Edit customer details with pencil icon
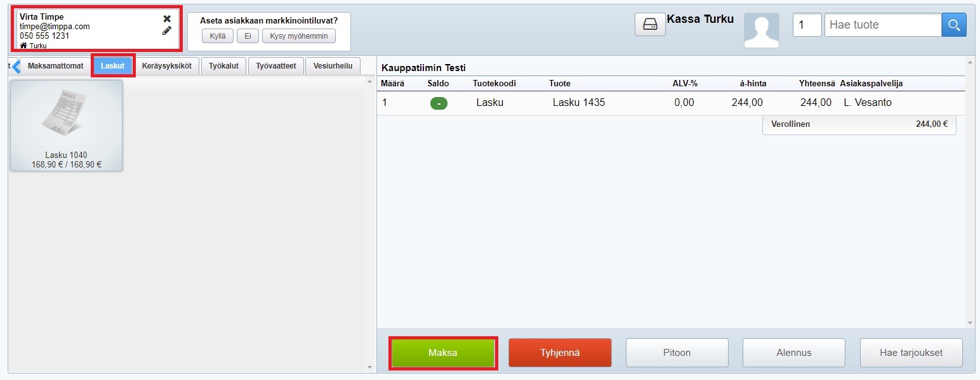 [167, 30]
